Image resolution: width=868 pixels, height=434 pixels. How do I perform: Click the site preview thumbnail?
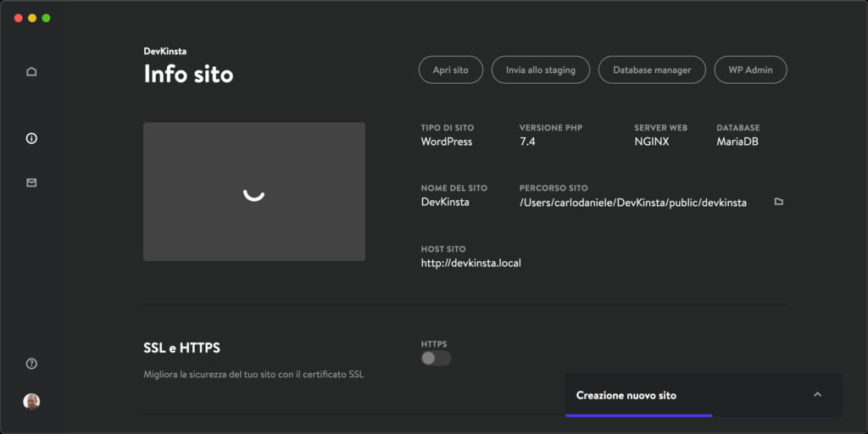click(254, 192)
